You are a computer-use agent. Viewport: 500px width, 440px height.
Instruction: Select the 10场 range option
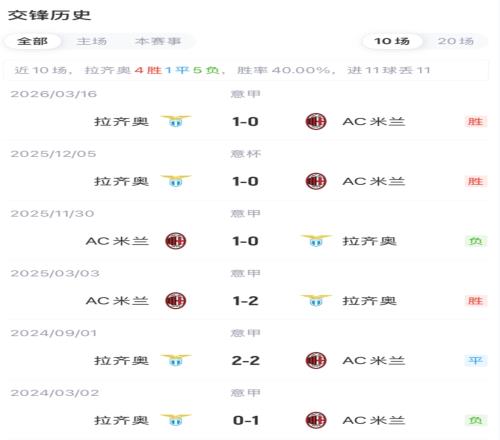(392, 41)
